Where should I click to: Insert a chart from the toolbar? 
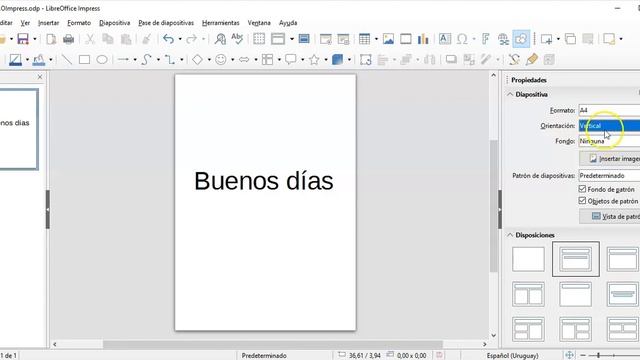tap(423, 39)
